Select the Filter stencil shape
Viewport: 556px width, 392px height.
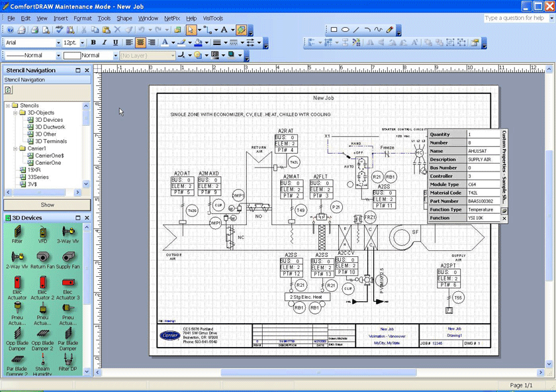[17, 233]
